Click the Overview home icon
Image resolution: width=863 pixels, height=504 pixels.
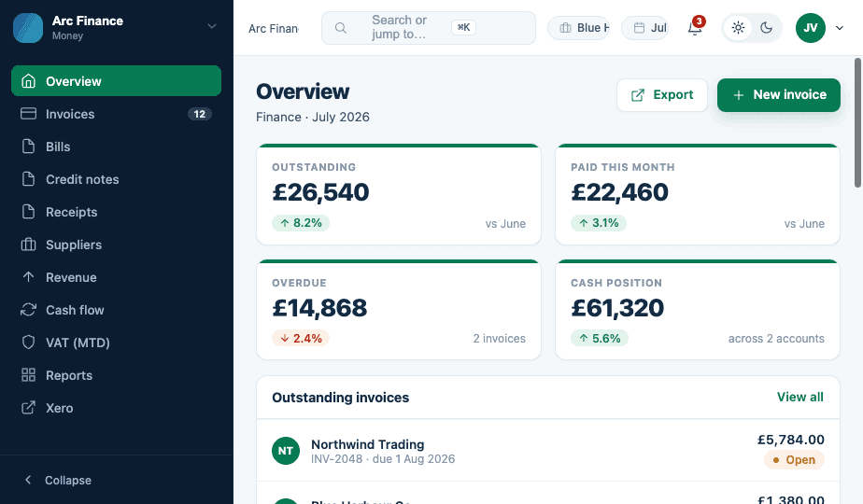click(28, 81)
